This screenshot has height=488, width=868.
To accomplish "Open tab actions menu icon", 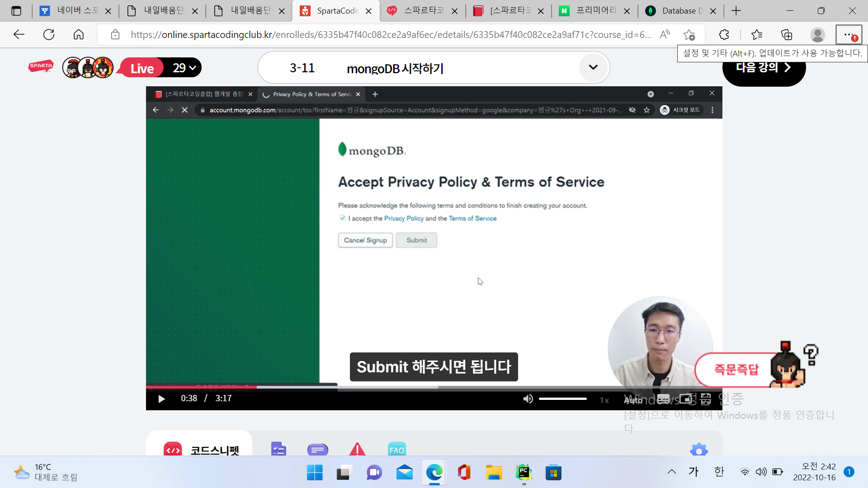I will (x=16, y=11).
